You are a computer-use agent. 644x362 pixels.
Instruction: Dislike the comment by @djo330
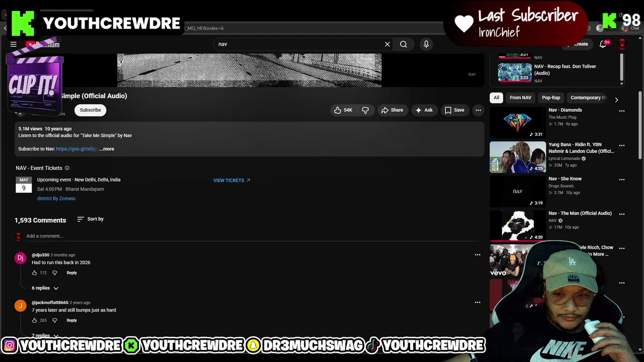(55, 273)
